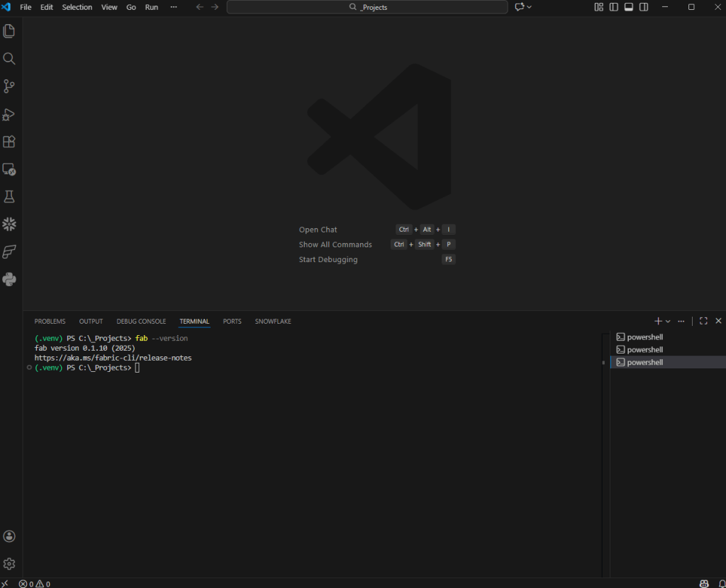Open the Python extension icon in sidebar

pos(9,280)
